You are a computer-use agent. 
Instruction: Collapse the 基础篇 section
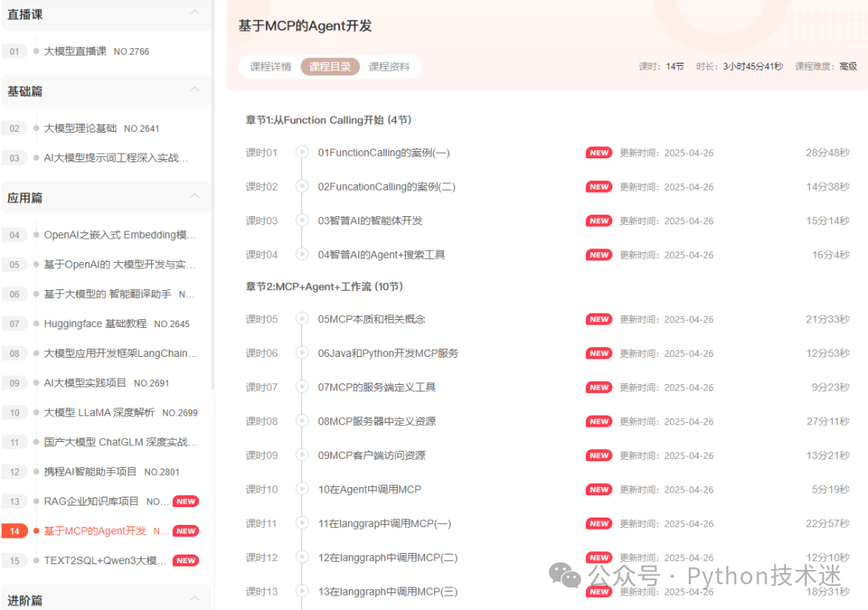tap(194, 89)
